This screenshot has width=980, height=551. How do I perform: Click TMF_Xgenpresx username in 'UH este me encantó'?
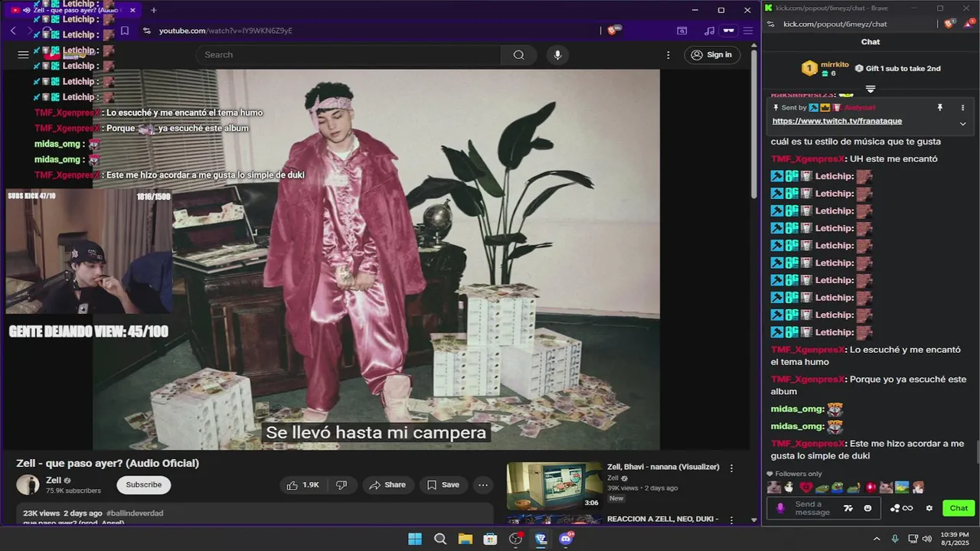(808, 159)
